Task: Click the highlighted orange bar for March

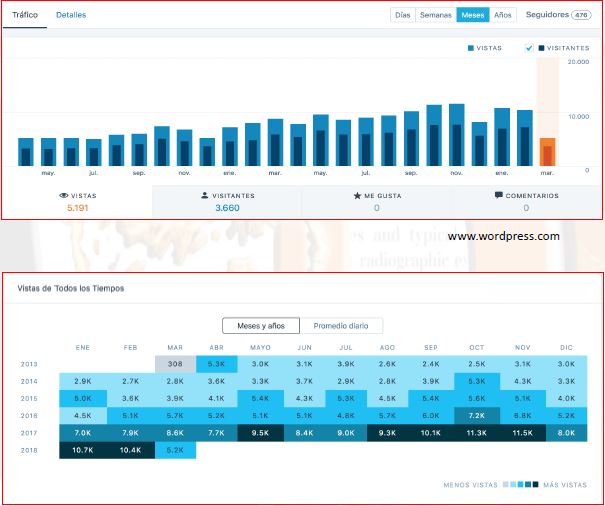Action: point(547,153)
